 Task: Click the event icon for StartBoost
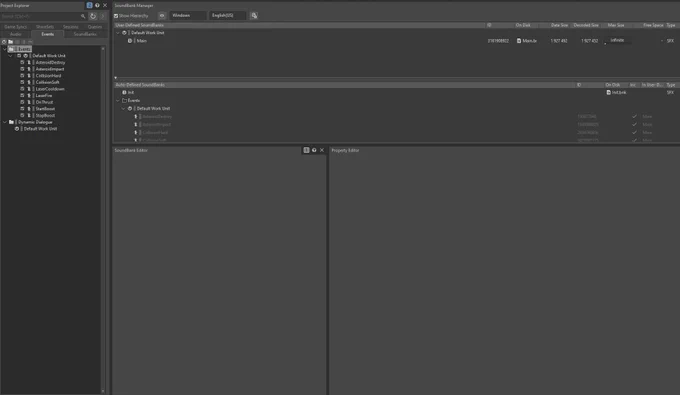[29, 109]
